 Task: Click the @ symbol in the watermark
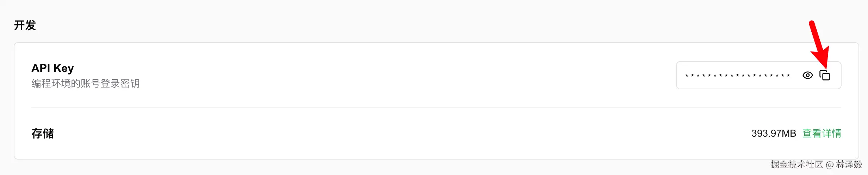[829, 164]
